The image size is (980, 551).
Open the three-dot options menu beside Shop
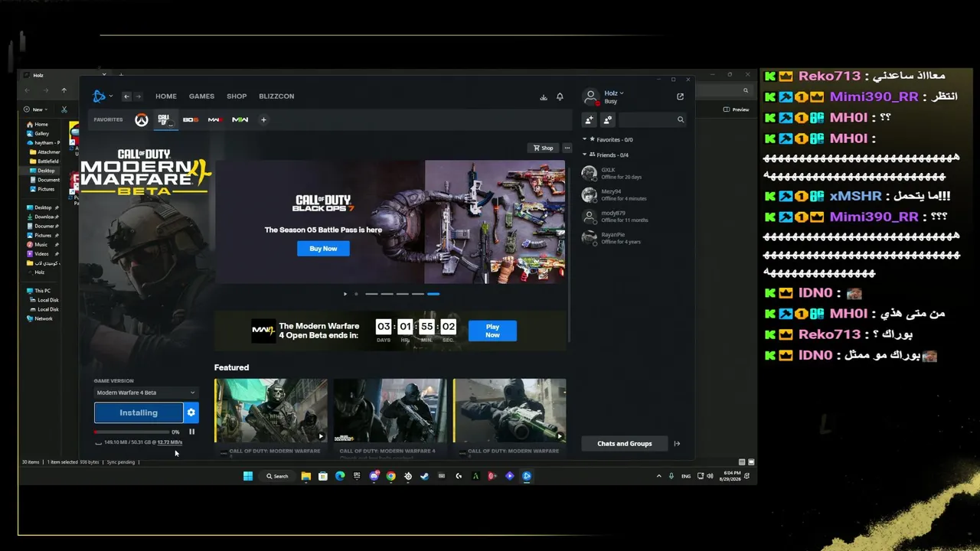[567, 148]
